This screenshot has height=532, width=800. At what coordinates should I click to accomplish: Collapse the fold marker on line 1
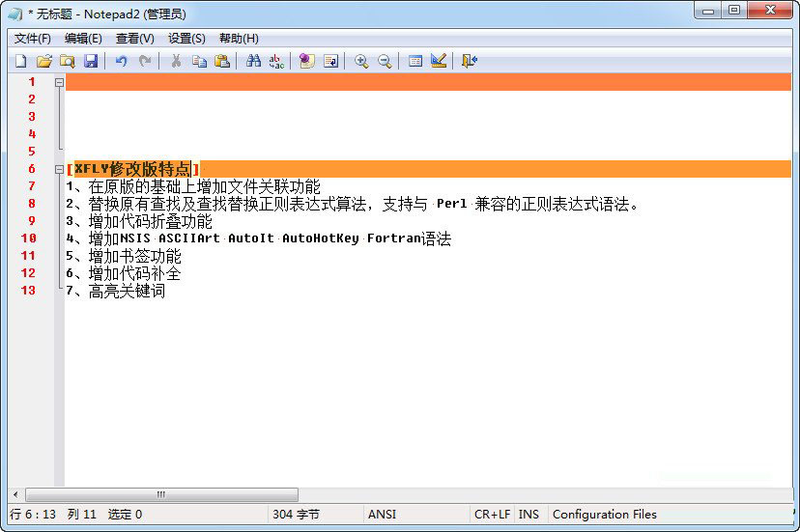(x=59, y=82)
